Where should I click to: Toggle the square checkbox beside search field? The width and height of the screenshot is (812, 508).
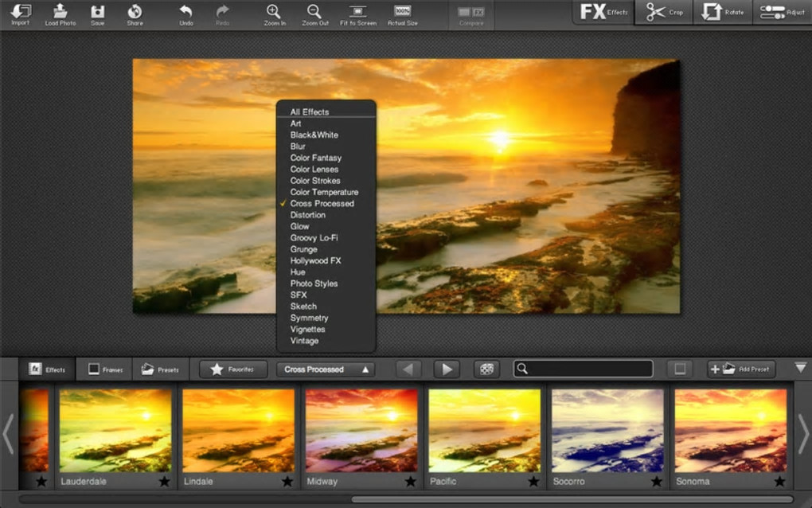[679, 369]
